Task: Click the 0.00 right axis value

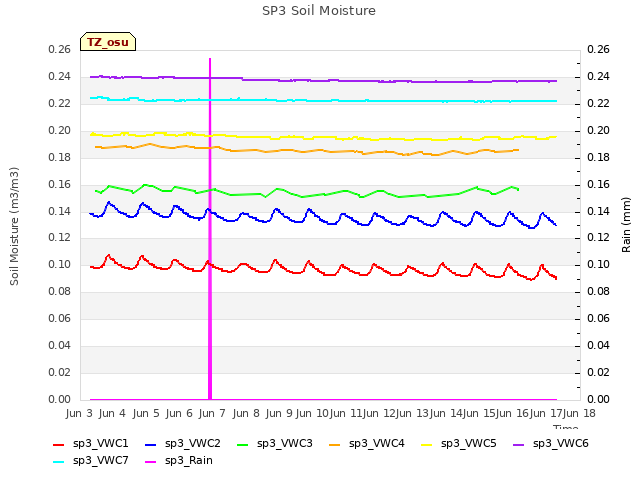Action: click(598, 399)
